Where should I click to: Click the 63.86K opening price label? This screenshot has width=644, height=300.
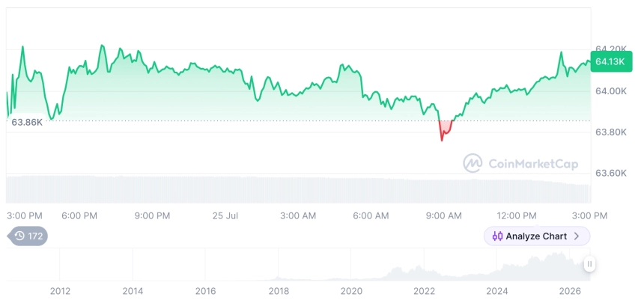pyautogui.click(x=27, y=122)
